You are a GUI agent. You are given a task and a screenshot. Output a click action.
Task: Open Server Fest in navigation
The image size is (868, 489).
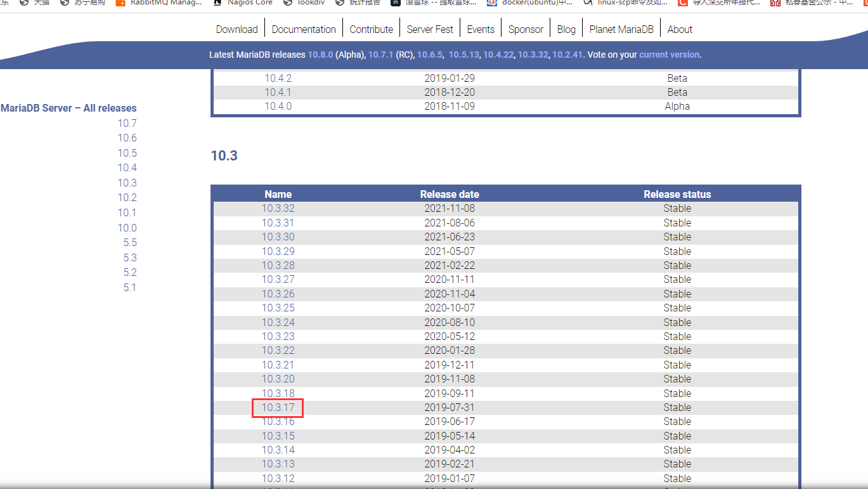[430, 29]
